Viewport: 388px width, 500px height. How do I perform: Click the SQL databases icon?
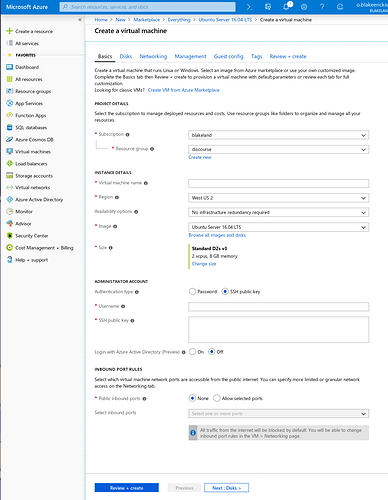(10, 127)
